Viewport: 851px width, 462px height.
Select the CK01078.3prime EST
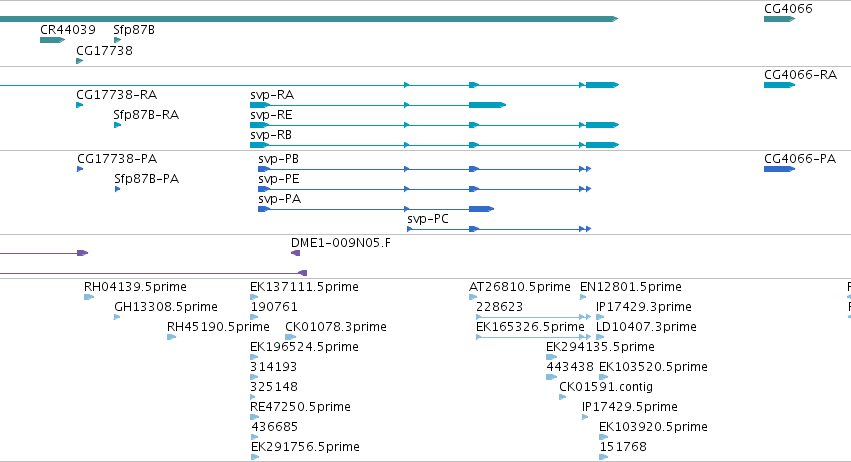tap(290, 337)
